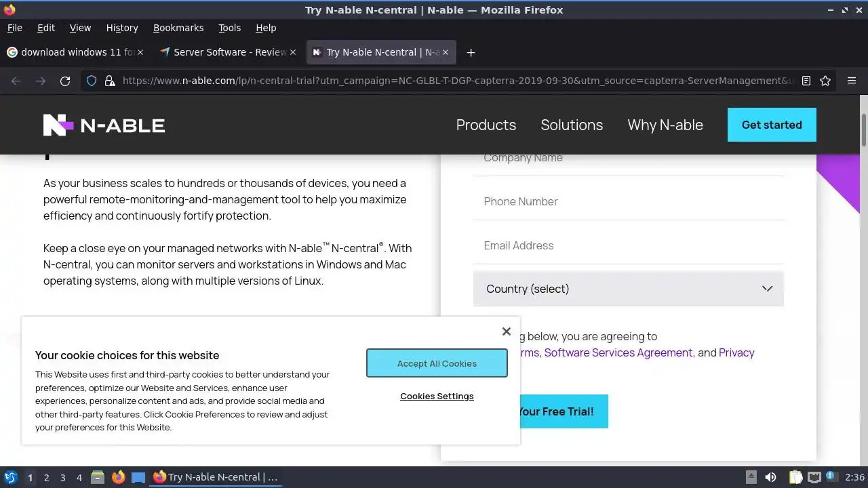Viewport: 868px width, 488px height.
Task: Bookmark this page with the star icon
Action: point(825,81)
